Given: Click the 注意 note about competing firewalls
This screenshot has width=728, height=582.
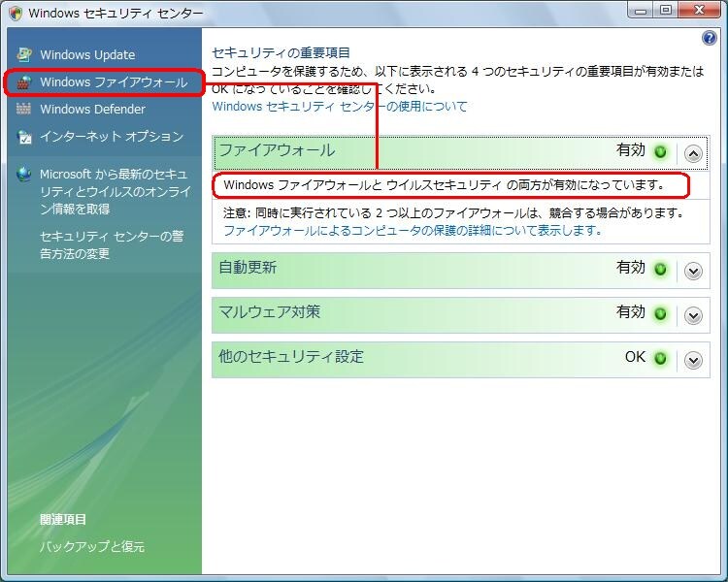Looking at the screenshot, I should [455, 213].
